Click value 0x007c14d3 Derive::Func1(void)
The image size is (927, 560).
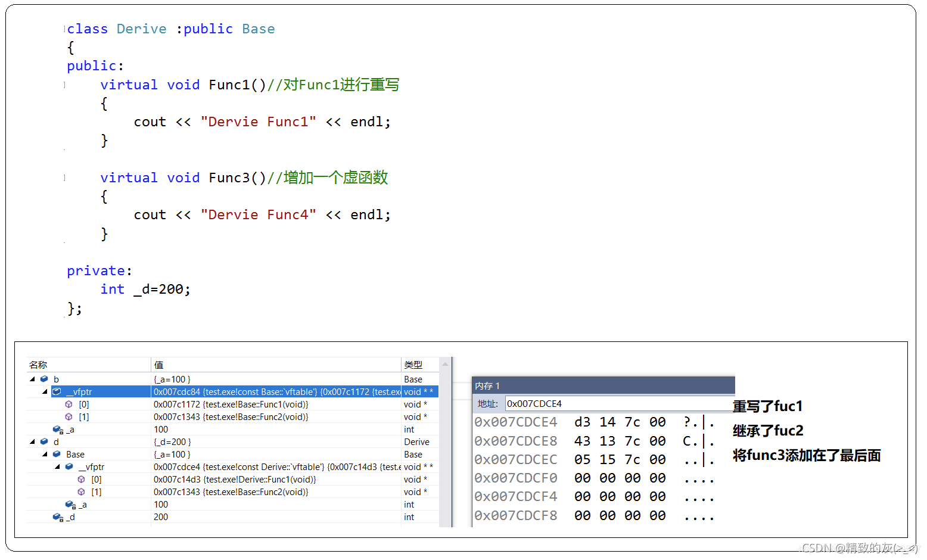pos(235,479)
